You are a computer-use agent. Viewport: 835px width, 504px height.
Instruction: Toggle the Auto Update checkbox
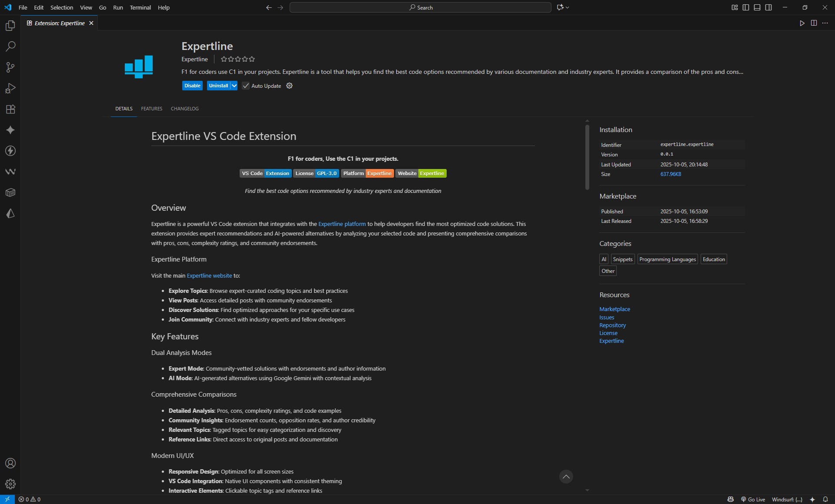[246, 86]
